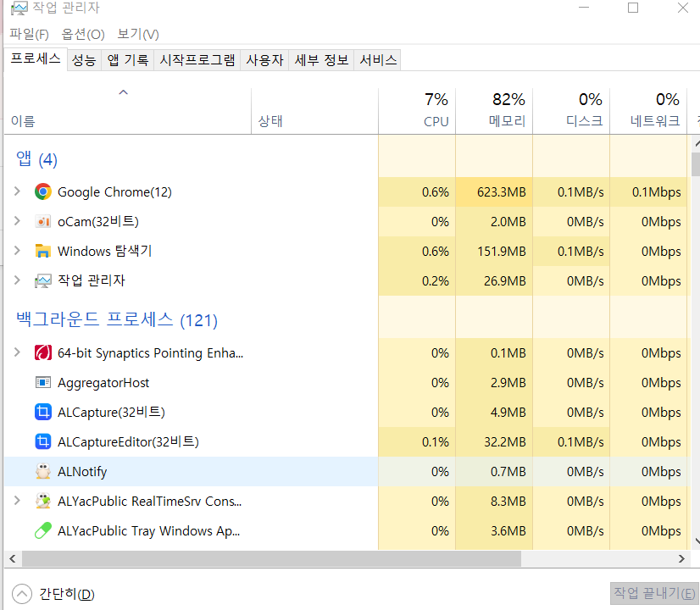Open the 보기(V) menu
The image size is (700, 610).
pos(138,35)
